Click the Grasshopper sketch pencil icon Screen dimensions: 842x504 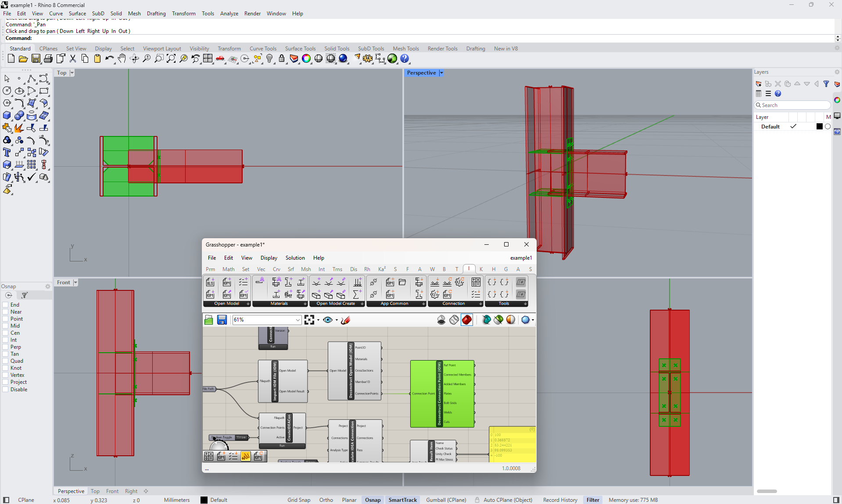(x=345, y=320)
